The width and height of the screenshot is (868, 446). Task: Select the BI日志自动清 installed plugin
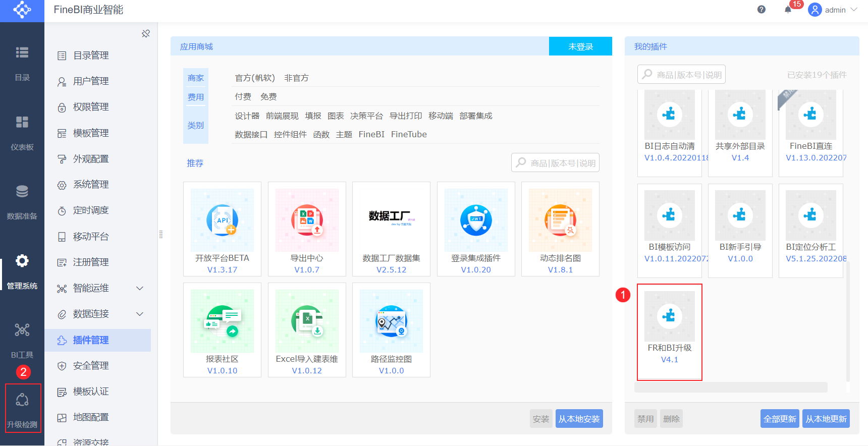670,133
